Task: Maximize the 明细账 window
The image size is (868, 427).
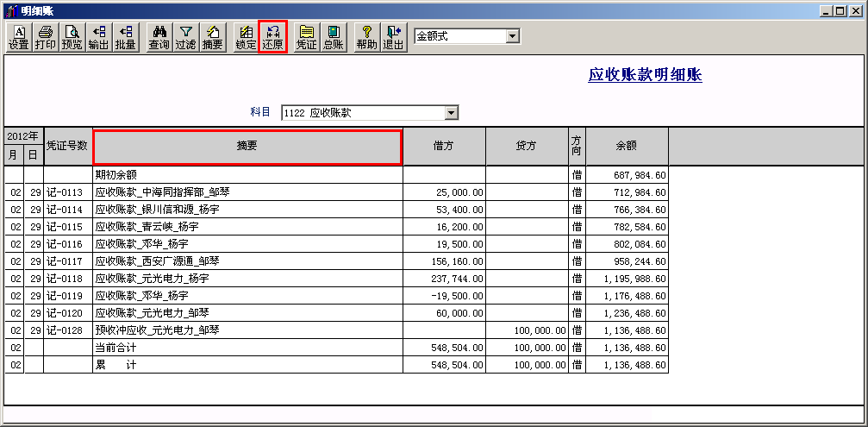Action: tap(841, 11)
